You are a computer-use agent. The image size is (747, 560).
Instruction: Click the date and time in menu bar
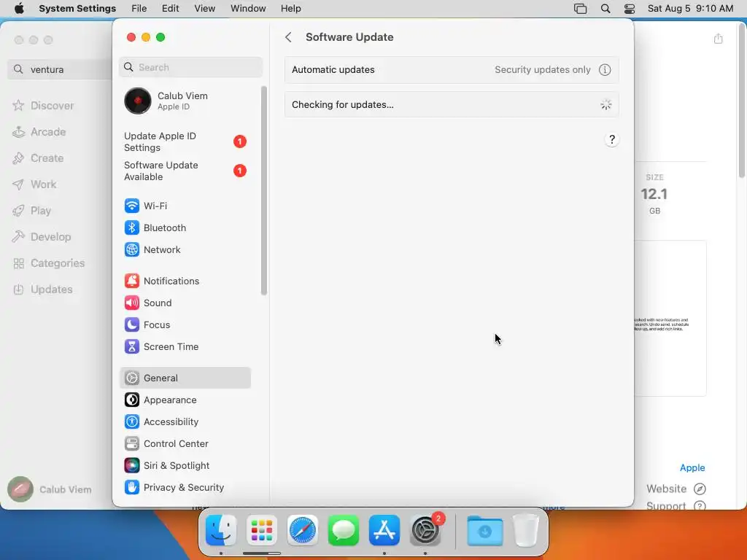pyautogui.click(x=690, y=9)
